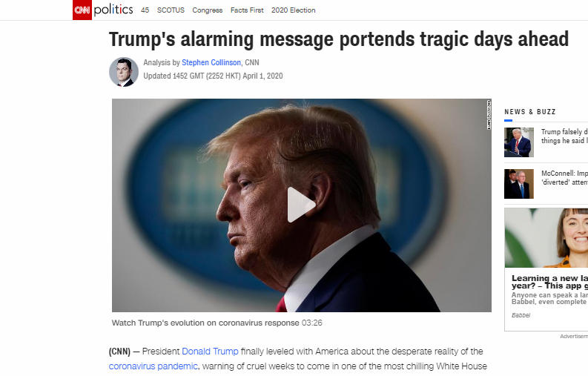Follow the Donald Trump hyperlink
588x376 pixels.
[x=210, y=352]
